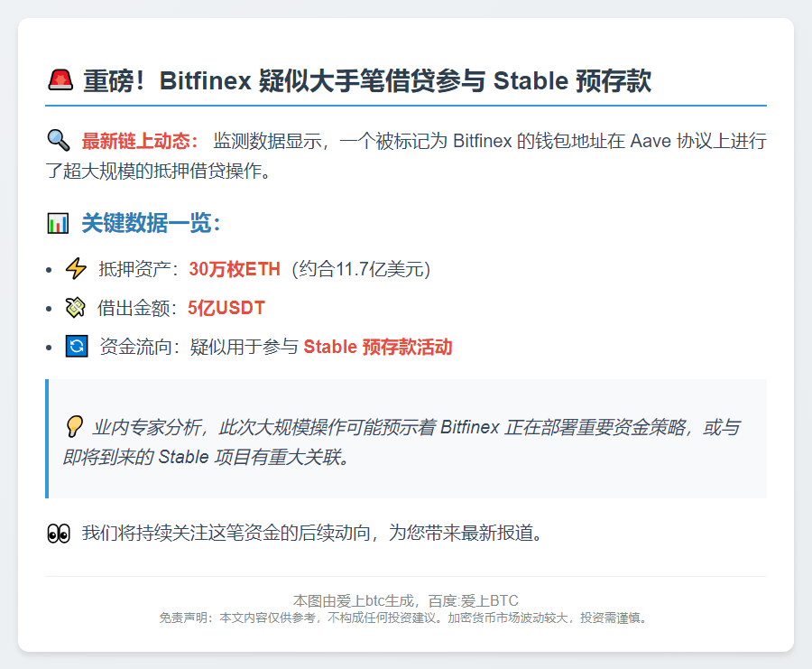Click the blue refresh arrows emoji icon

click(x=77, y=347)
